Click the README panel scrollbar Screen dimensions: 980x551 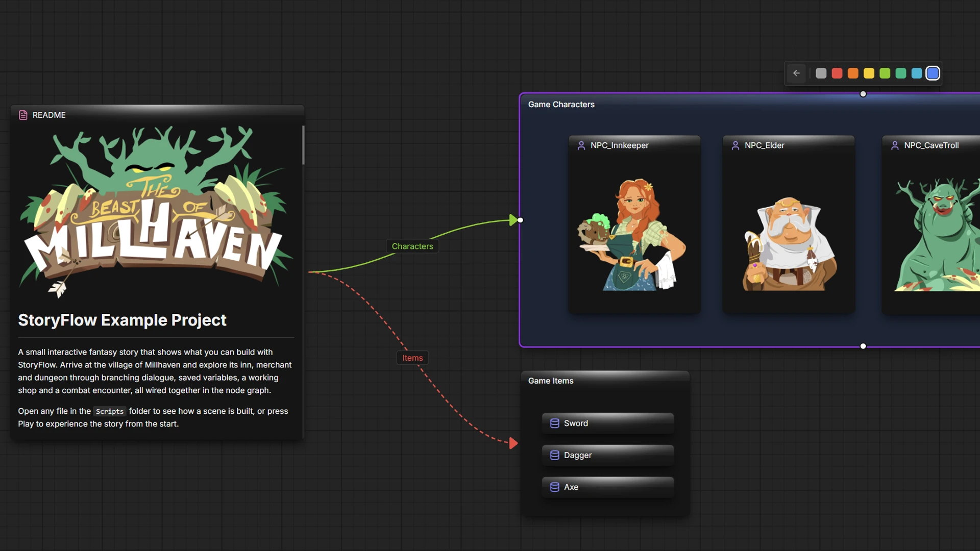pos(303,145)
